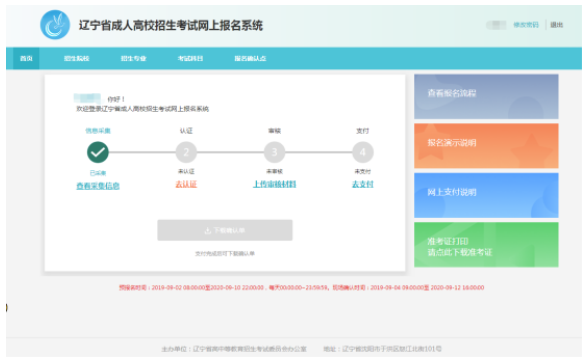Open the 报名确认点 tab
587x360 pixels.
click(x=250, y=58)
